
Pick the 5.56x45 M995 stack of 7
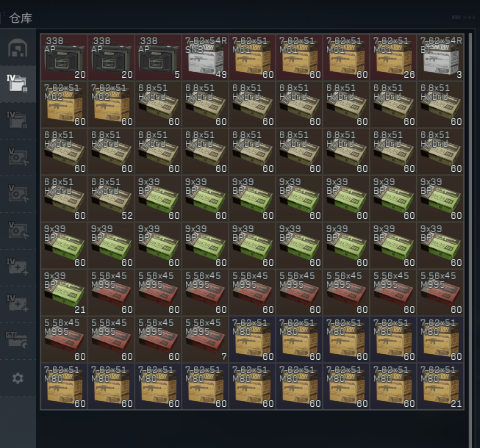click(x=205, y=339)
